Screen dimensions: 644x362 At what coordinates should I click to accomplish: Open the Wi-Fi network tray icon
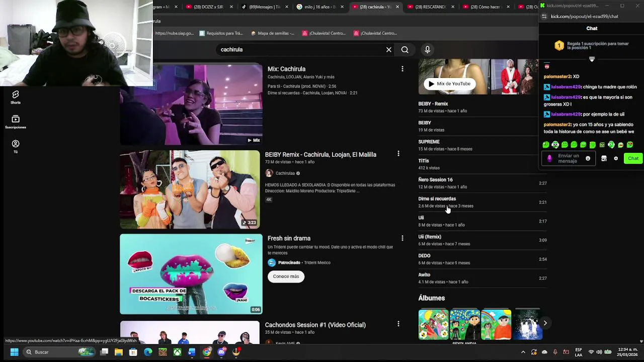(x=591, y=352)
